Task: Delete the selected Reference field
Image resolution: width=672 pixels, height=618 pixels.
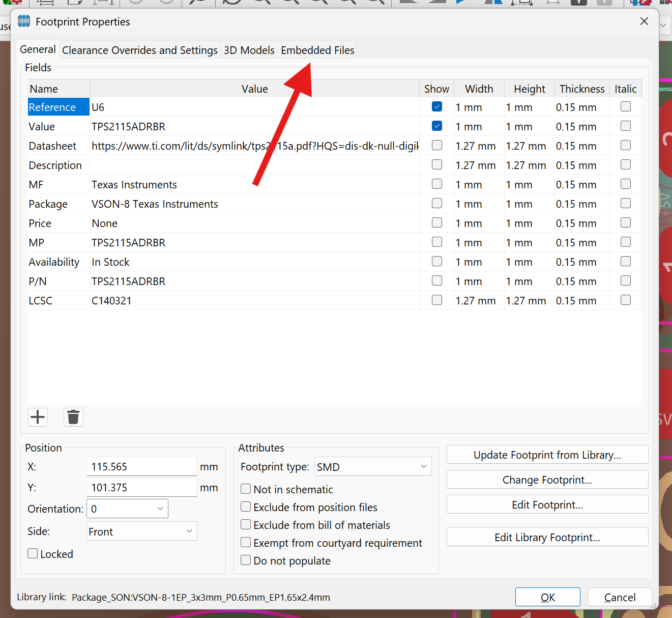Action: 73,417
